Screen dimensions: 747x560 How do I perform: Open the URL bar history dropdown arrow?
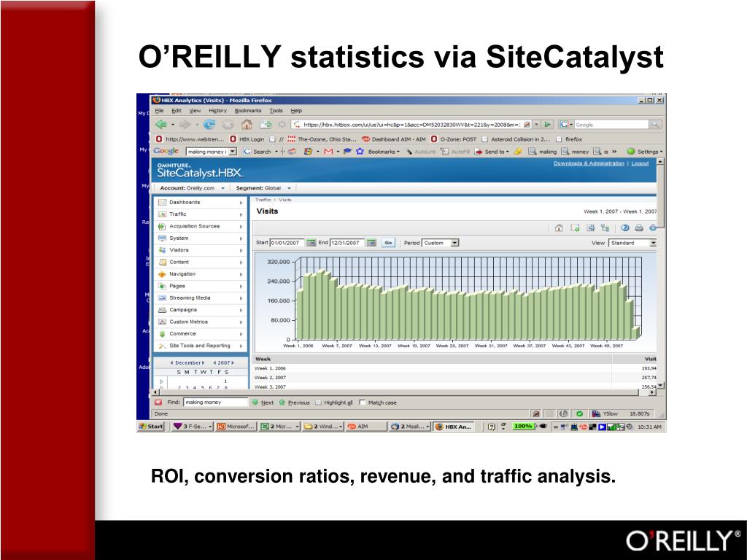tap(536, 124)
